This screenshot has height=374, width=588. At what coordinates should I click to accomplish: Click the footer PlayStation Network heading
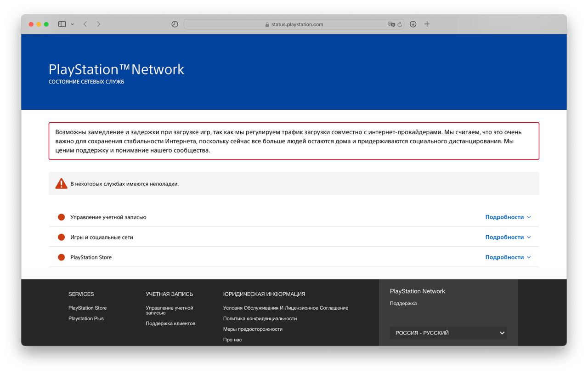pos(418,291)
